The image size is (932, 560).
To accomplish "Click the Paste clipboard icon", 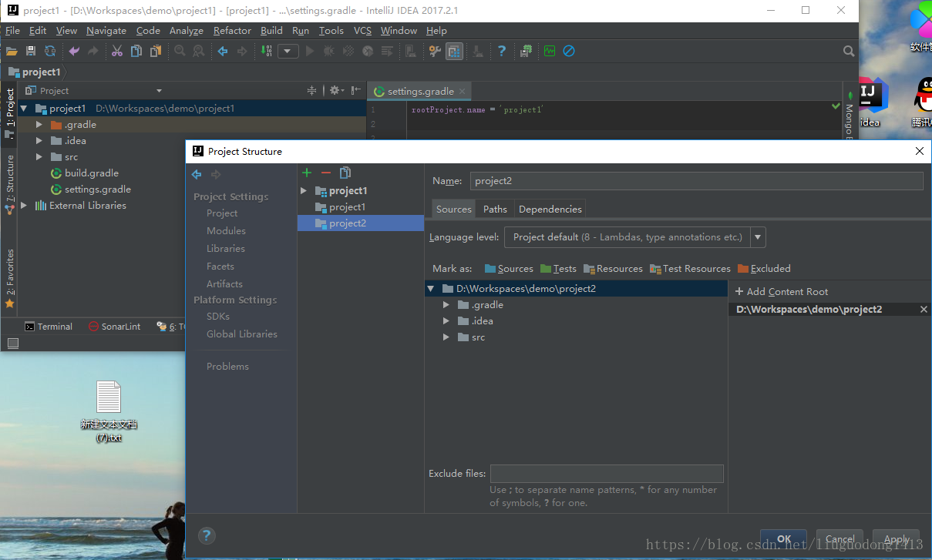I will coord(156,51).
